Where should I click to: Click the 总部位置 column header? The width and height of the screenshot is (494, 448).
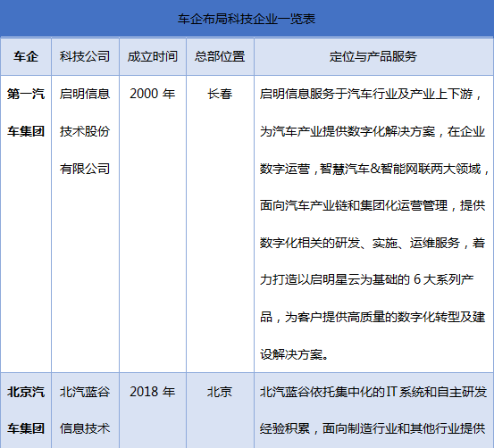(x=220, y=56)
